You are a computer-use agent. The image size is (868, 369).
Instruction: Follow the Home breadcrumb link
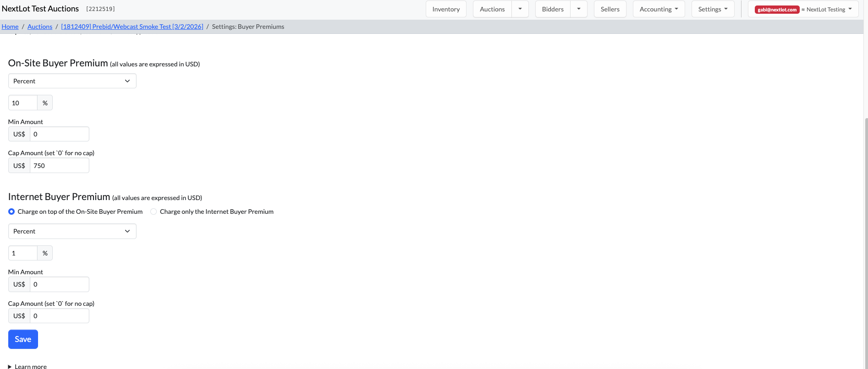(x=10, y=27)
